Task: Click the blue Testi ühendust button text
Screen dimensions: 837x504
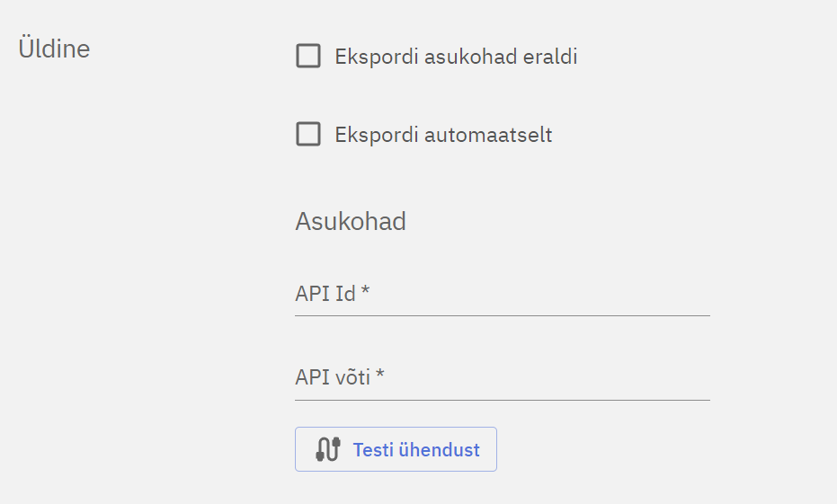Action: coord(416,450)
